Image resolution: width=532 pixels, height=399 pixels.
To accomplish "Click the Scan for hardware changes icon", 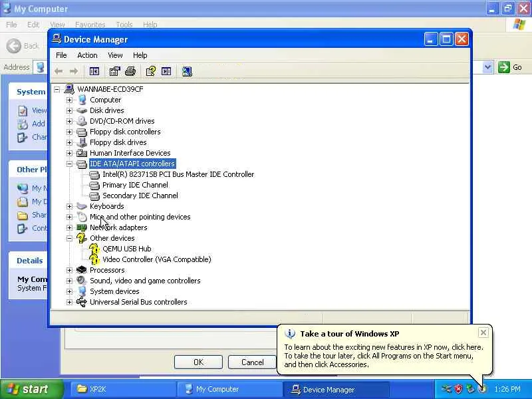I will (x=187, y=71).
